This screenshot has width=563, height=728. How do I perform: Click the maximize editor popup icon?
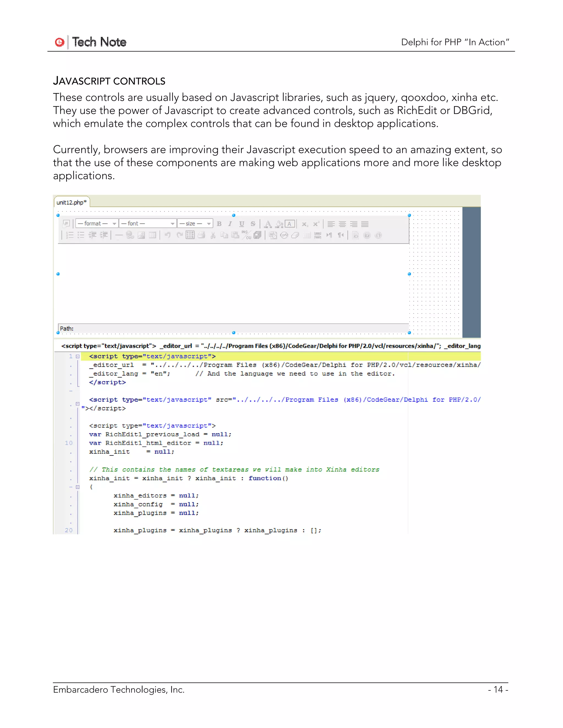tap(66, 223)
